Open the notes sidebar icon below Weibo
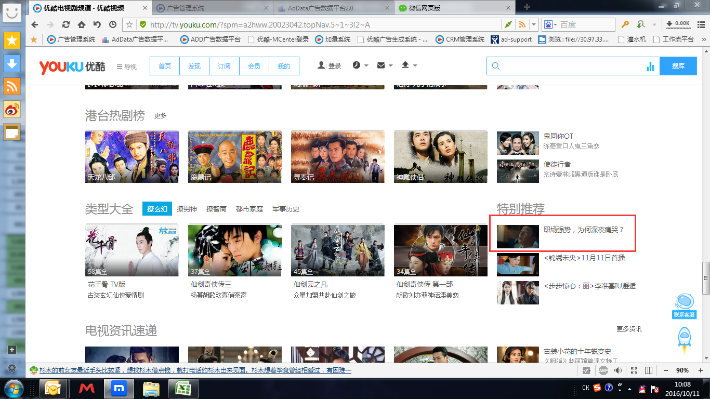710x399 pixels. pyautogui.click(x=12, y=132)
